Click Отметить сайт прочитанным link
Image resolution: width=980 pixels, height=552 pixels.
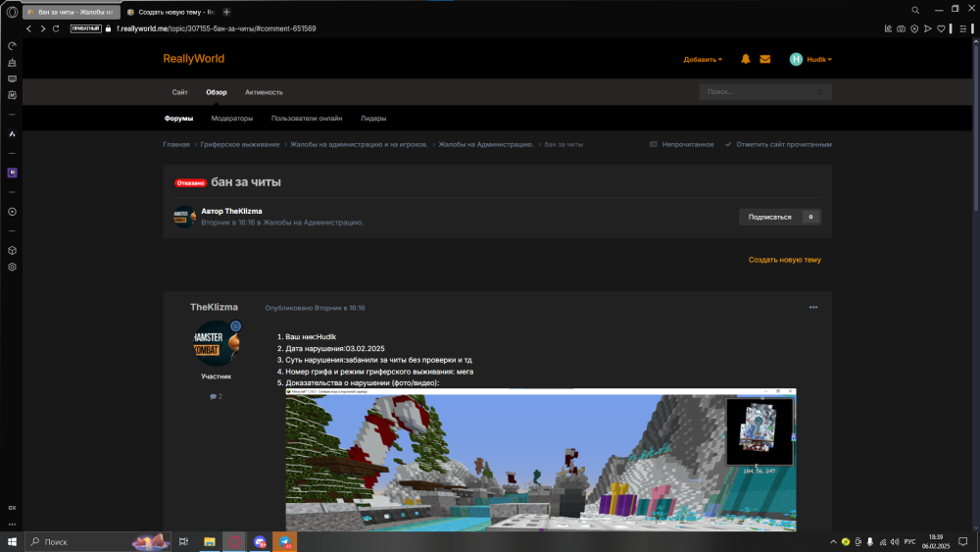[x=778, y=144]
